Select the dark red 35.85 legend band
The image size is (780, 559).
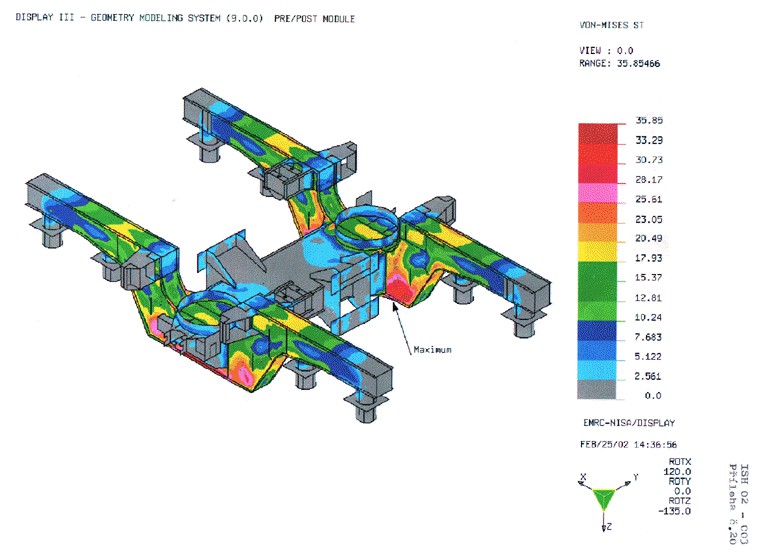597,134
